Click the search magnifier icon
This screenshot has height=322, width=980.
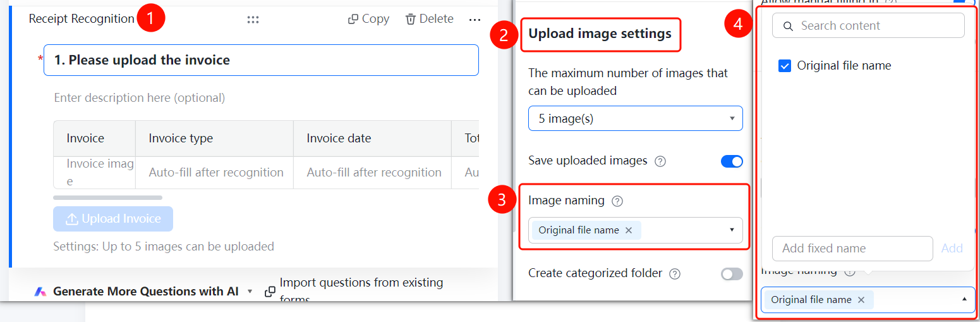[788, 26]
